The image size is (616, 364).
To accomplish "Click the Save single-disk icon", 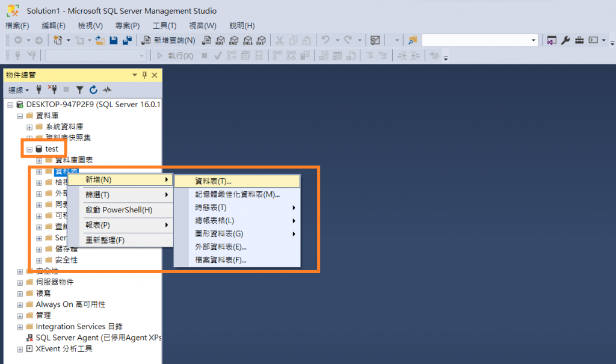I will [114, 40].
